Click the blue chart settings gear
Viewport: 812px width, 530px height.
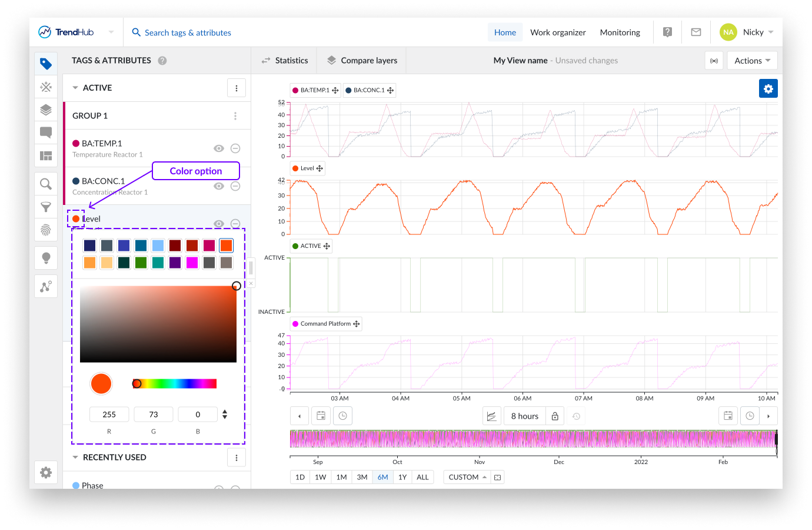(x=768, y=89)
